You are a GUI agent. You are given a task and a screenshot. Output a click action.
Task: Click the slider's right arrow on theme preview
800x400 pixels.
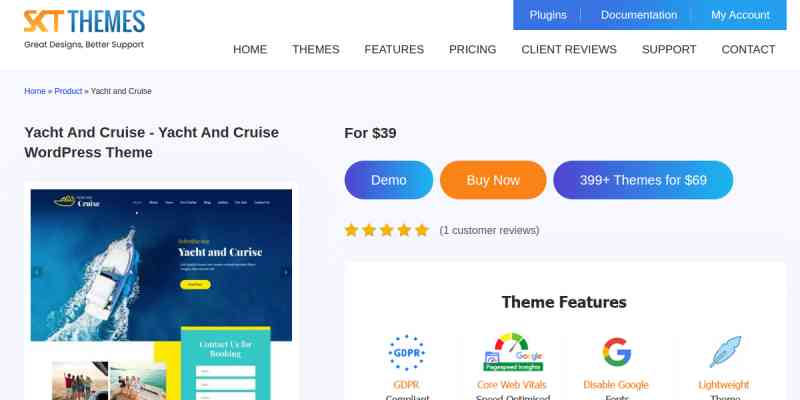[286, 272]
